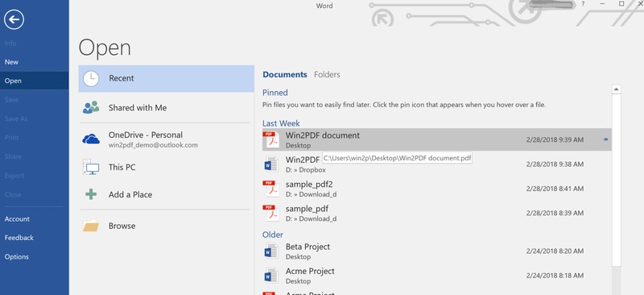Click the Browse folder icon
Image resolution: width=644 pixels, height=295 pixels.
tap(91, 226)
